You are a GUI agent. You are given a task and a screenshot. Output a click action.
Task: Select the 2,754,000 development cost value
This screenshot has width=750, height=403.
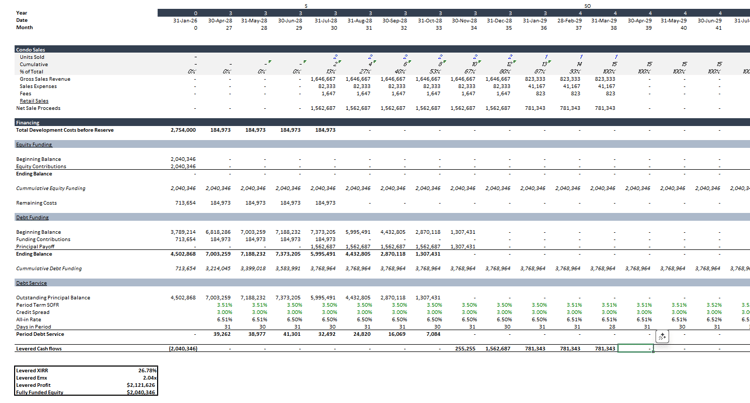click(183, 130)
